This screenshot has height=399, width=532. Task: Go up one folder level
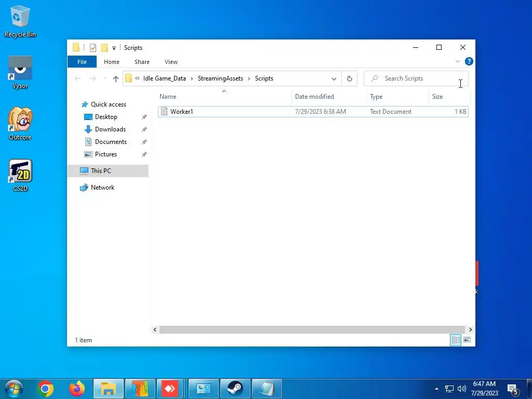[116, 79]
